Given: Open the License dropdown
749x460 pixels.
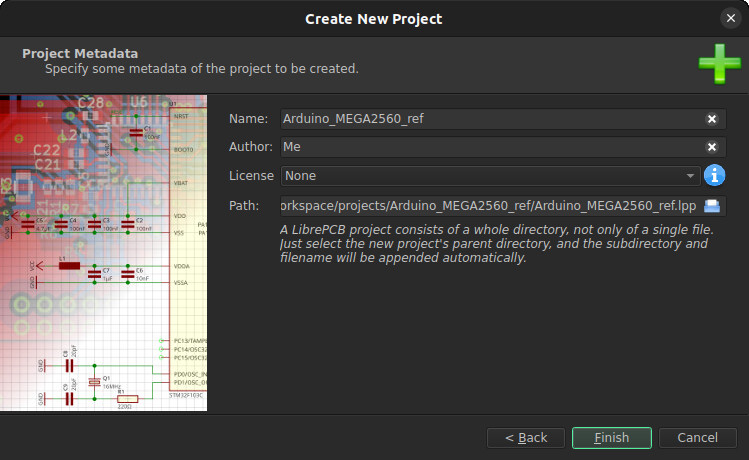Looking at the screenshot, I should [x=491, y=176].
